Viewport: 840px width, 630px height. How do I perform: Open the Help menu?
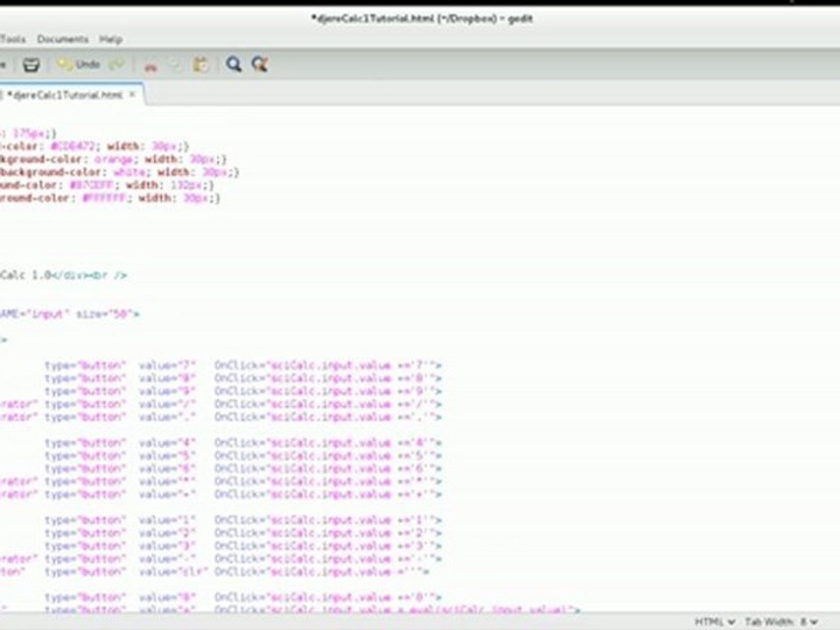click(x=111, y=39)
